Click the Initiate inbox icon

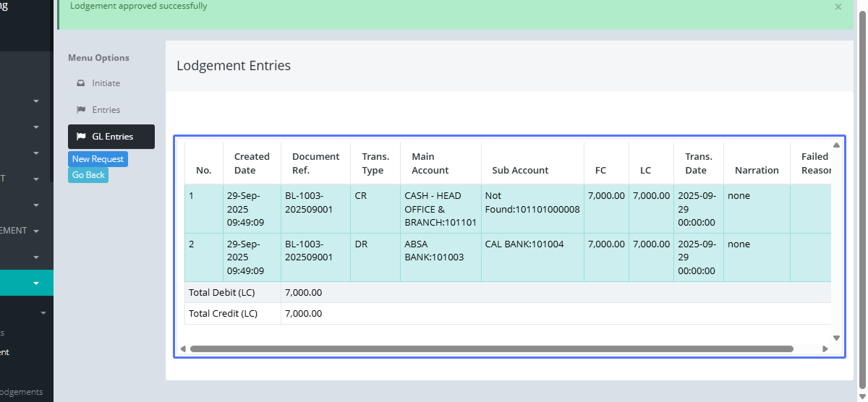click(81, 83)
